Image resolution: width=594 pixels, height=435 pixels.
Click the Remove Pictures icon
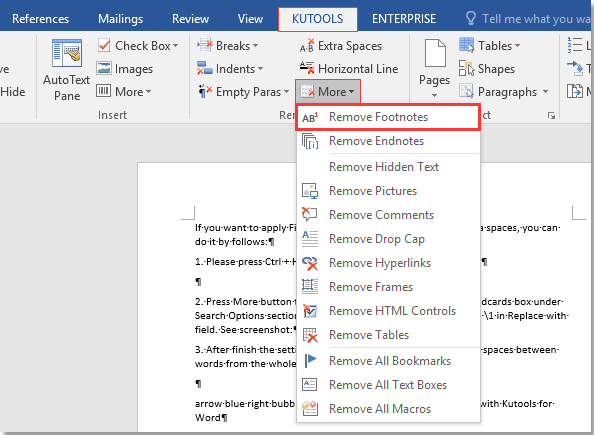(310, 191)
